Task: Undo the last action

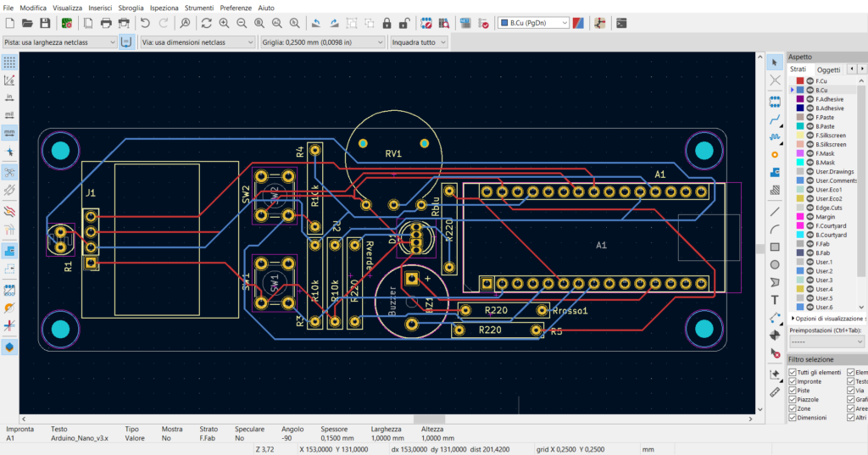Action: (x=145, y=23)
